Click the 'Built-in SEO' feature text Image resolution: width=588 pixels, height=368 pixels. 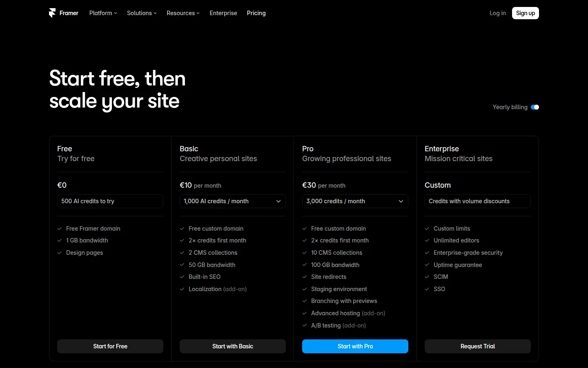coord(205,277)
